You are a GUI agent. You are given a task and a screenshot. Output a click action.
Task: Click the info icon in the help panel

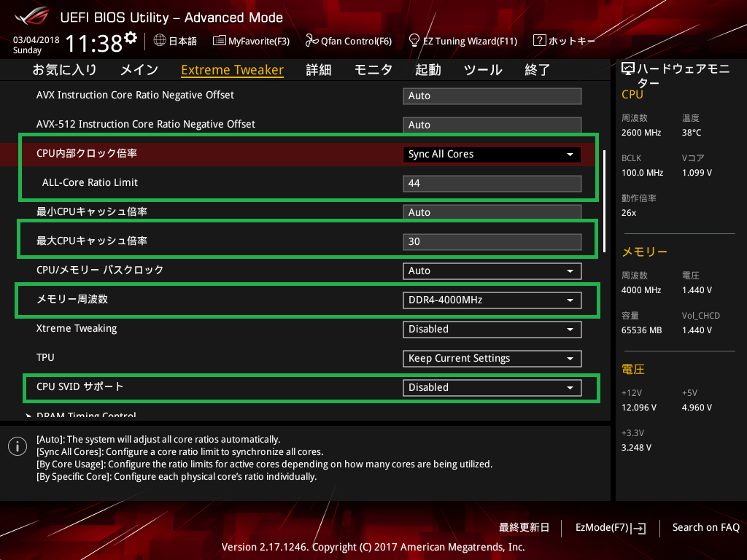[18, 446]
